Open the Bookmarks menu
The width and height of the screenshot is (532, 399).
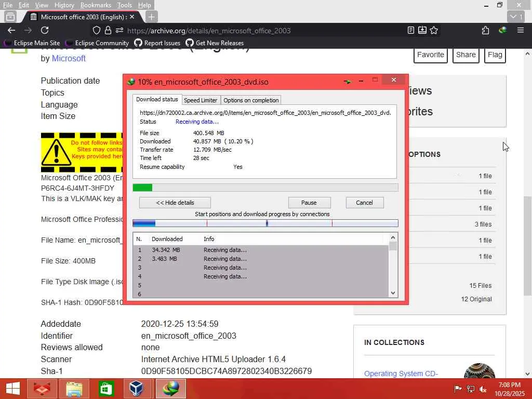coord(96,5)
